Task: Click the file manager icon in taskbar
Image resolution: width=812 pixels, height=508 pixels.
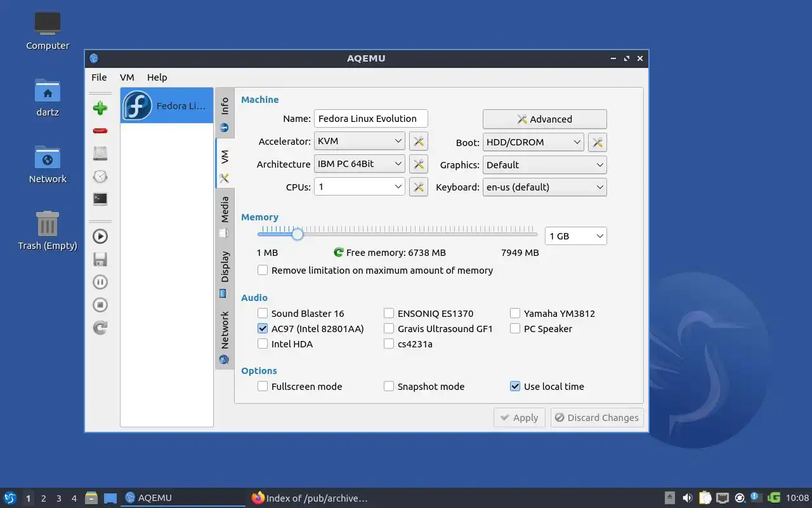Action: [91, 498]
